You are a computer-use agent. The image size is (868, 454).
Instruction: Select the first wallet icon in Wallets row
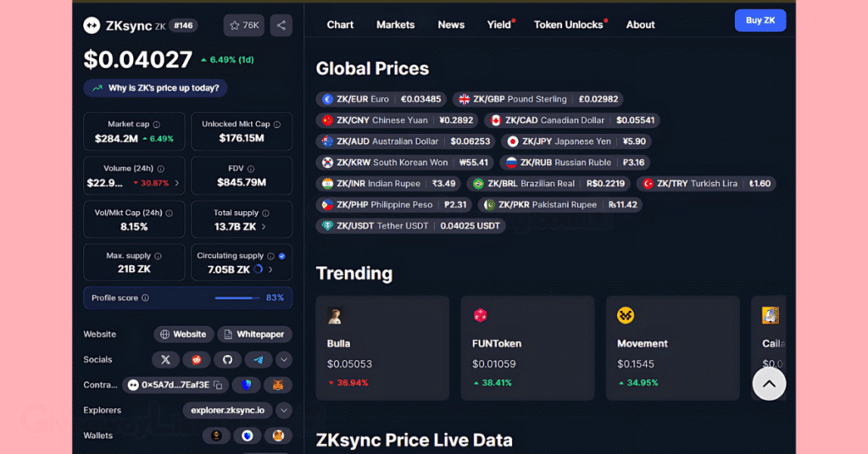216,435
